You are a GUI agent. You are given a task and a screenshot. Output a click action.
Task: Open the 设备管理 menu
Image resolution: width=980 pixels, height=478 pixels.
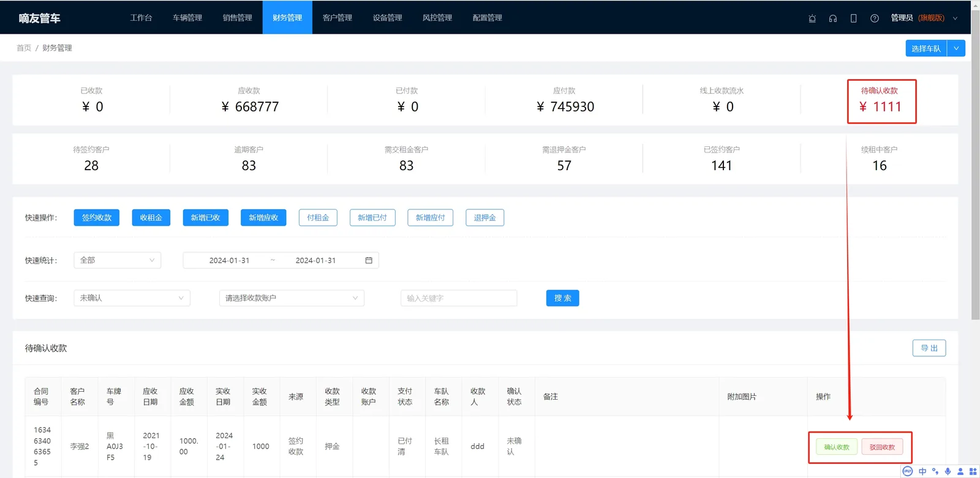(388, 18)
